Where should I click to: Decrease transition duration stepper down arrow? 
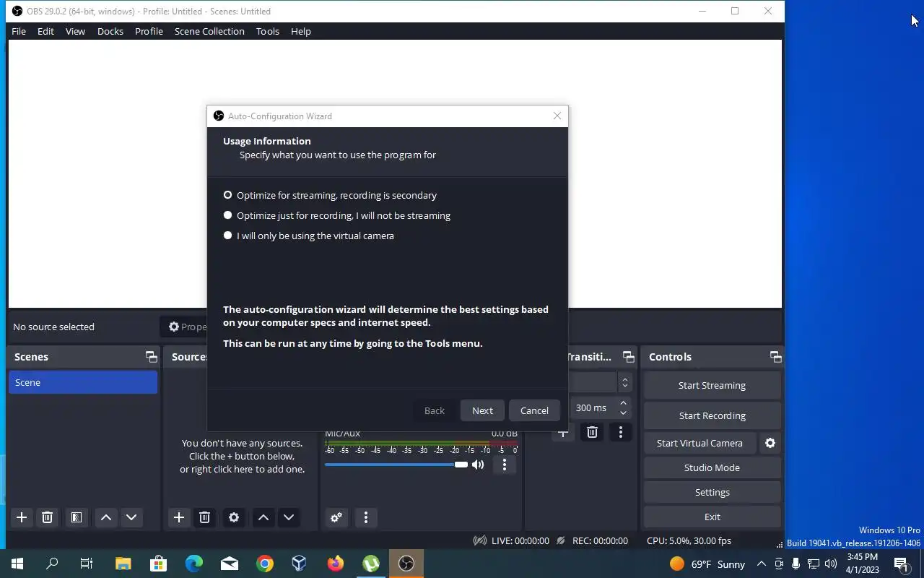(624, 413)
